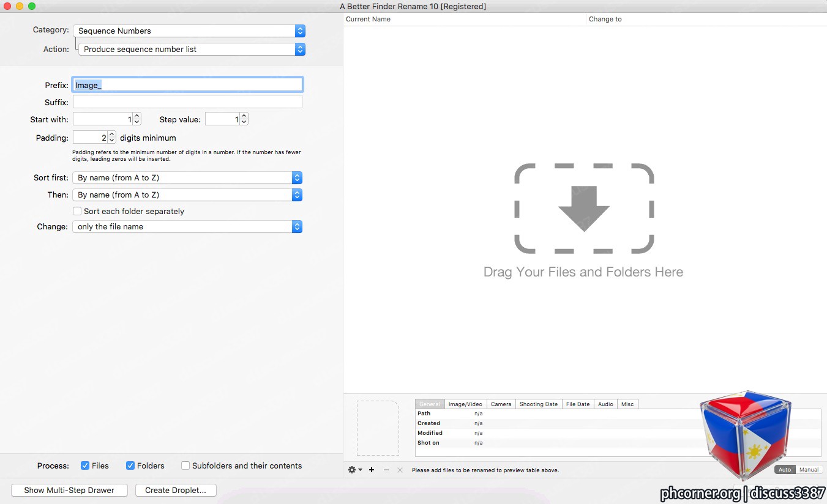
Task: Open the Shooting Date tab
Action: 539,404
